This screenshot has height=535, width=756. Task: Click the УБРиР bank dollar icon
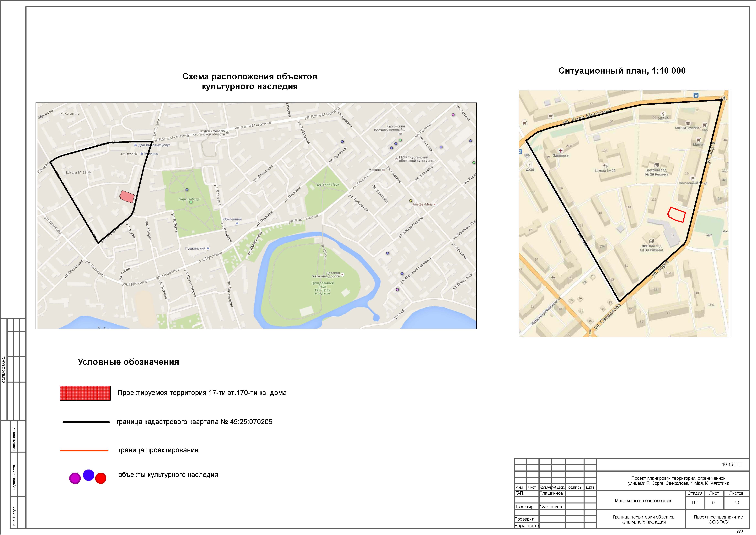pyautogui.click(x=663, y=114)
